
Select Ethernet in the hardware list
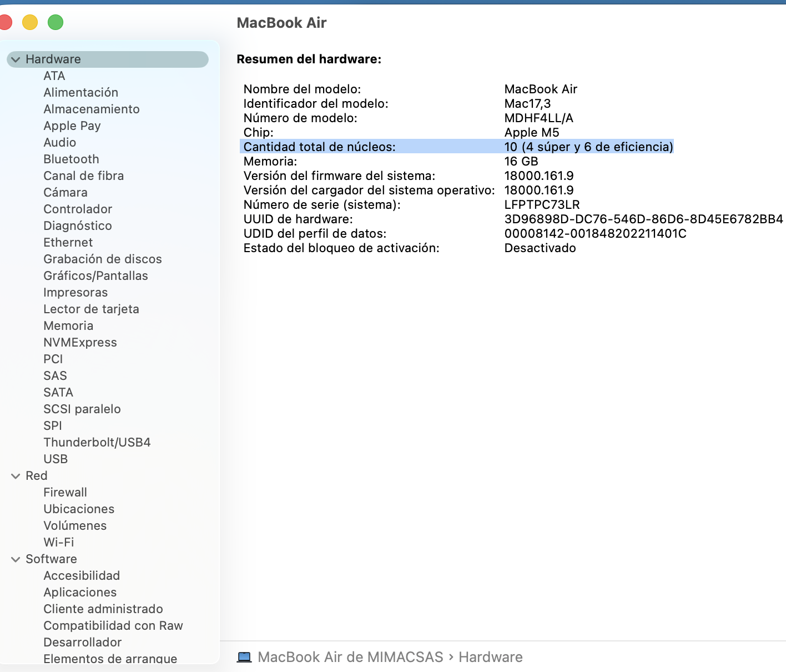coord(68,243)
